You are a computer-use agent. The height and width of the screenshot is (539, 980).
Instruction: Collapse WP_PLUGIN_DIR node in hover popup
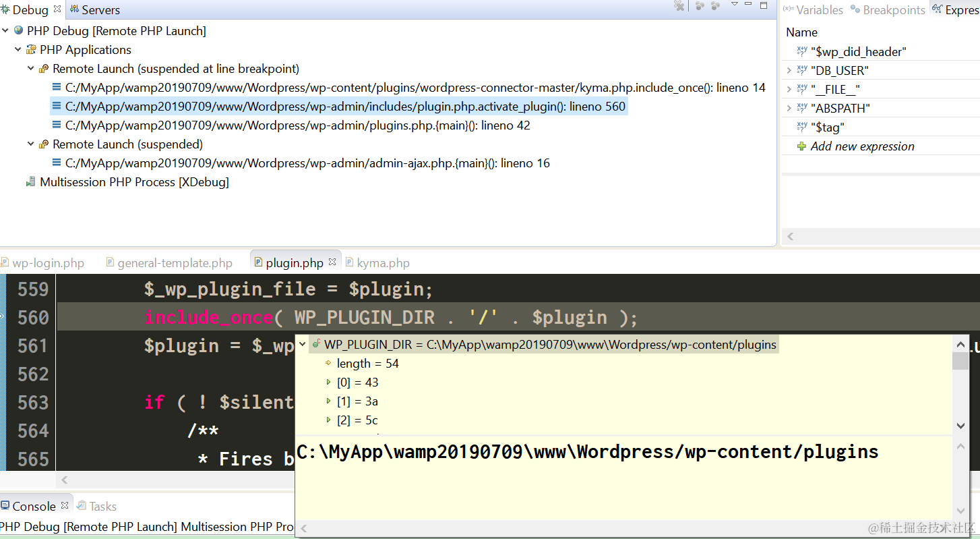pos(302,345)
